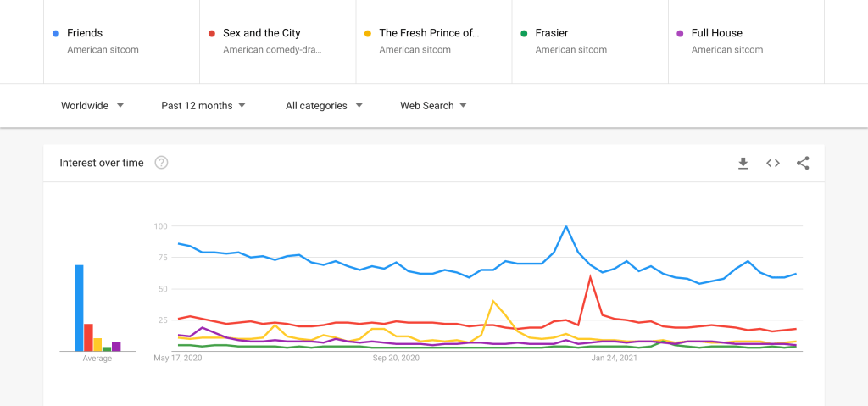Click the blue dot beside Friends
Image resolution: width=868 pixels, height=406 pixels.
point(55,33)
